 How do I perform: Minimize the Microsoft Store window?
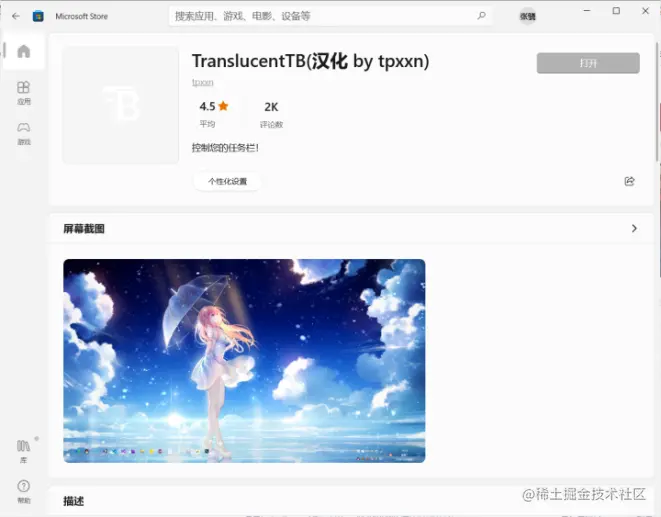click(587, 11)
